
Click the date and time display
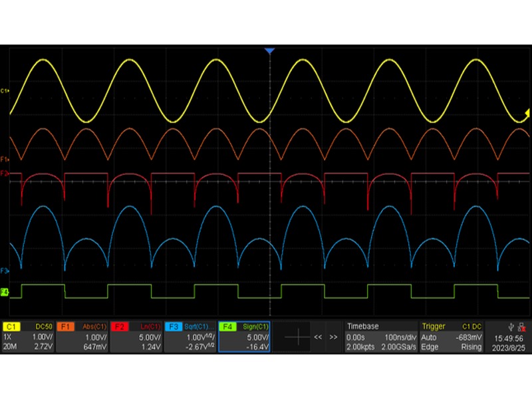tap(507, 342)
